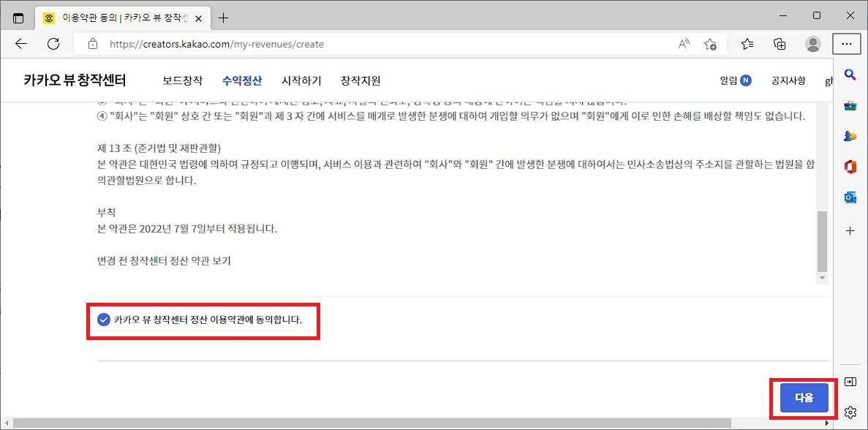Open the 수익정산 menu
The image size is (868, 430).
[241, 80]
